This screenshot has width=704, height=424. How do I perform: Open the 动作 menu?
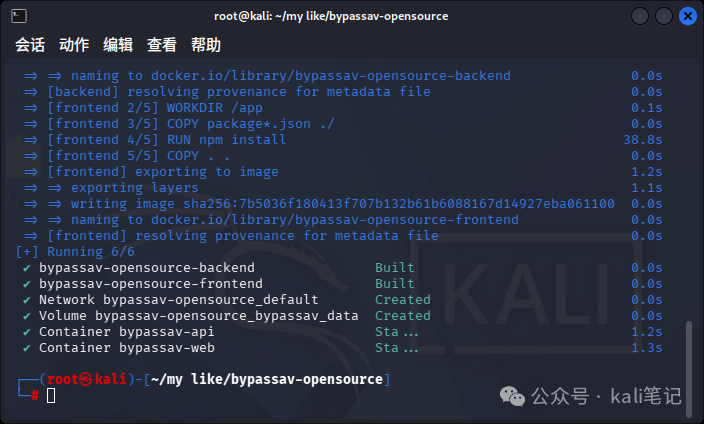74,45
